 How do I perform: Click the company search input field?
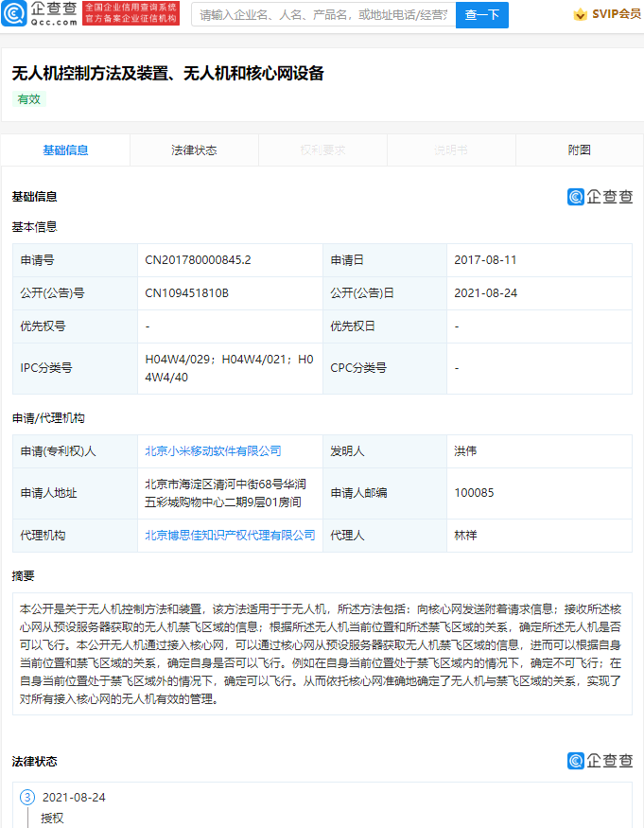pyautogui.click(x=323, y=15)
